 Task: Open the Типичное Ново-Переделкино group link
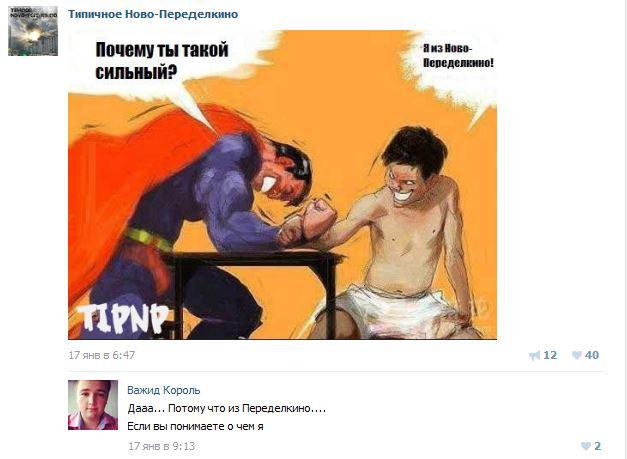153,14
